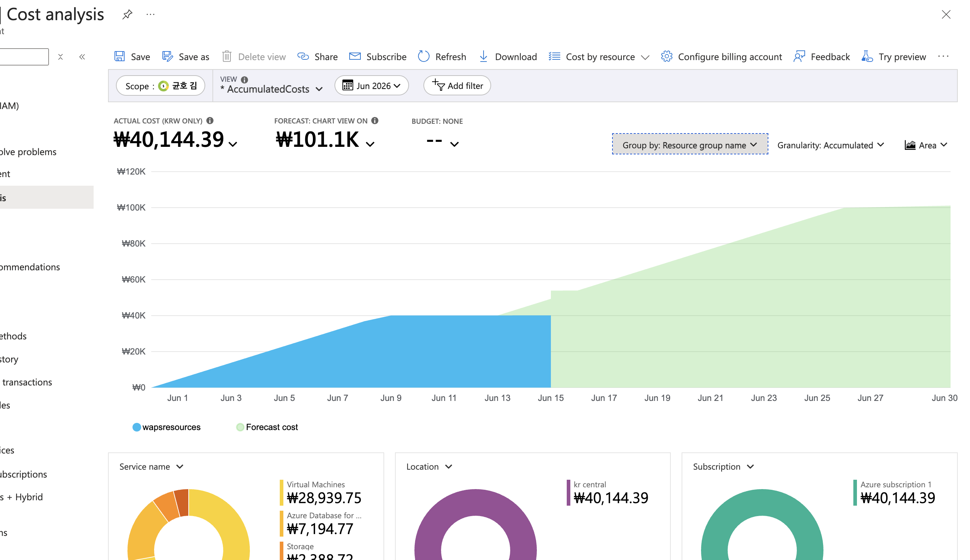Click Virtual Machines yellow color swatch
The image size is (970, 560).
pyautogui.click(x=281, y=492)
